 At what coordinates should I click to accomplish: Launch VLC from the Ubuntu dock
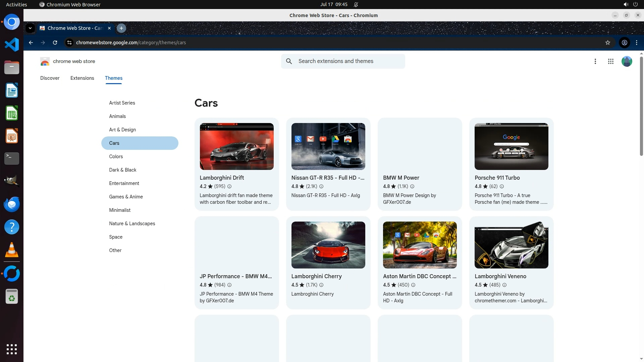[12, 250]
